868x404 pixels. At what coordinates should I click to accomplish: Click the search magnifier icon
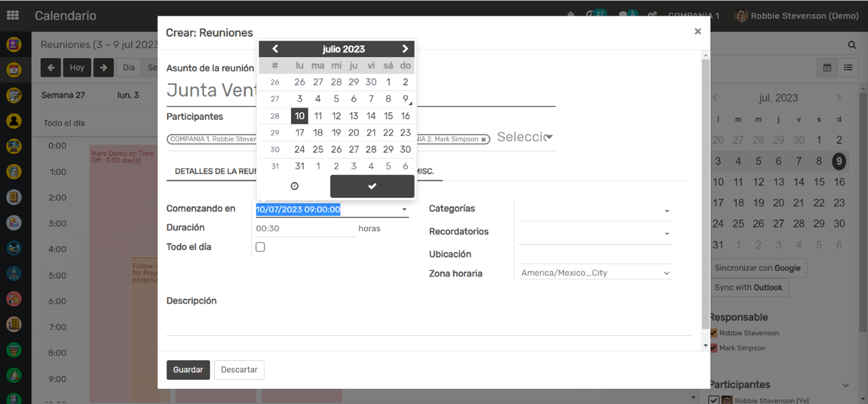click(852, 45)
